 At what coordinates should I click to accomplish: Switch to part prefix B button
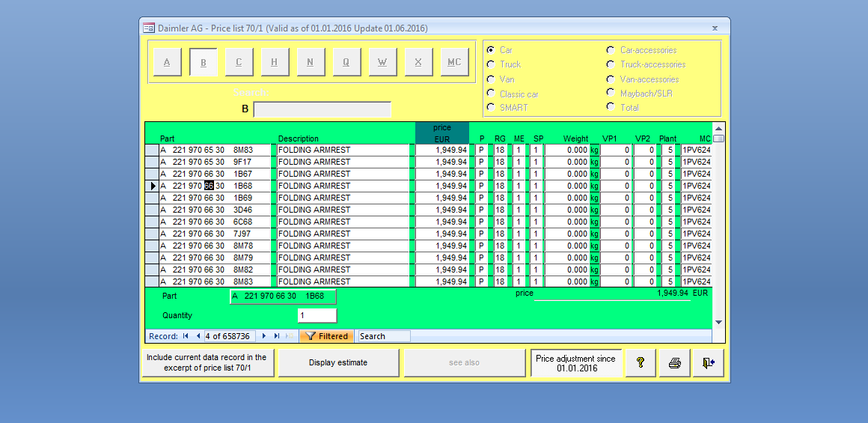[204, 62]
